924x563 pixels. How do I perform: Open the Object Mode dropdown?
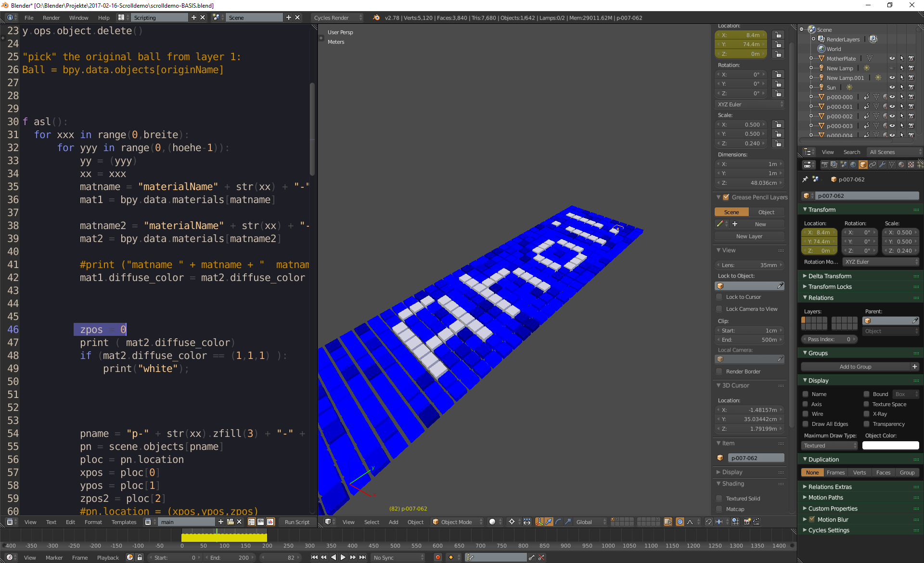457,522
